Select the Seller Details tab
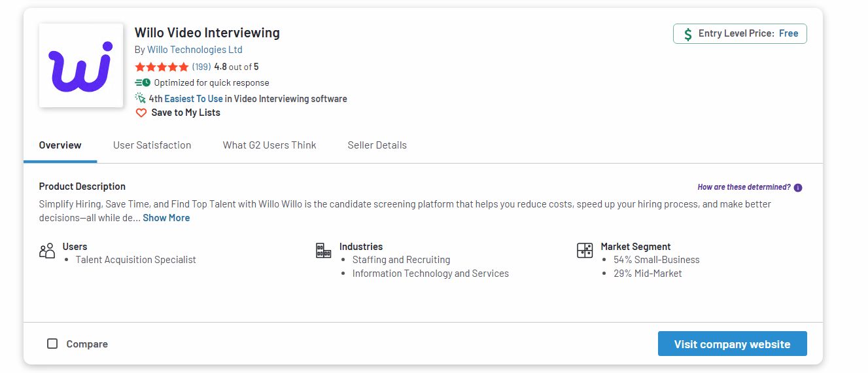868x373 pixels. tap(377, 145)
